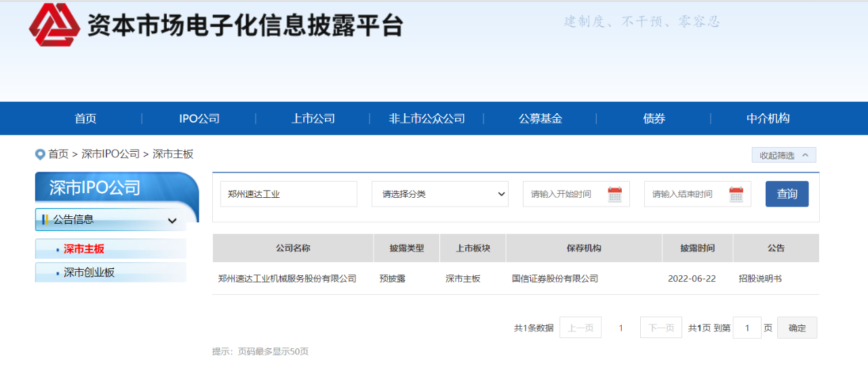Select page number 1 in pagination
868x391 pixels.
coord(620,328)
